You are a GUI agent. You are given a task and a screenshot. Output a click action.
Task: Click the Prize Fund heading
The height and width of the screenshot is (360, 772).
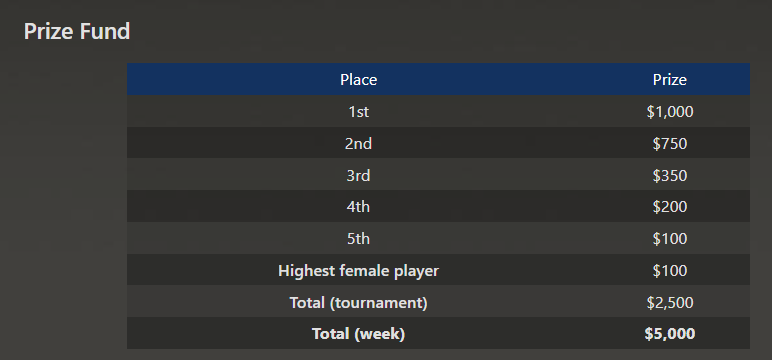click(77, 32)
